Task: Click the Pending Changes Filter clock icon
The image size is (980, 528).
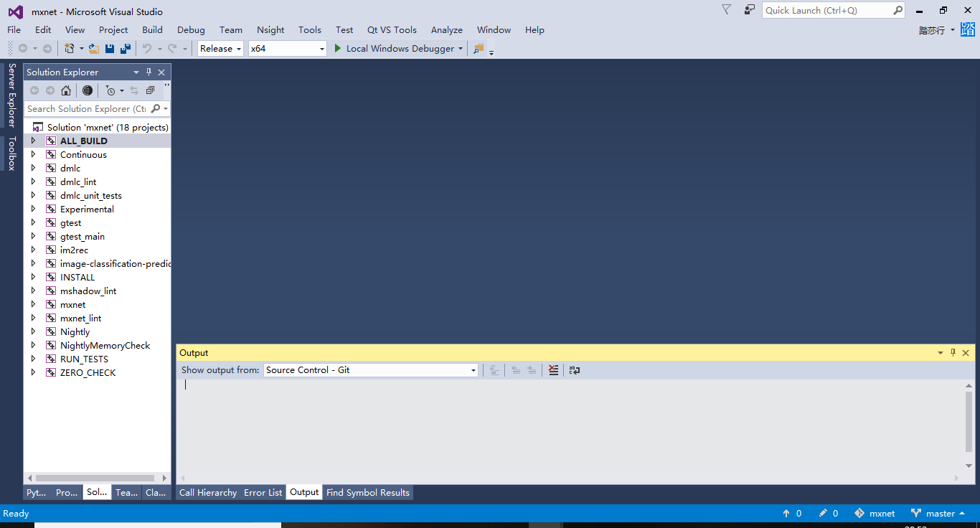Action: pos(110,90)
